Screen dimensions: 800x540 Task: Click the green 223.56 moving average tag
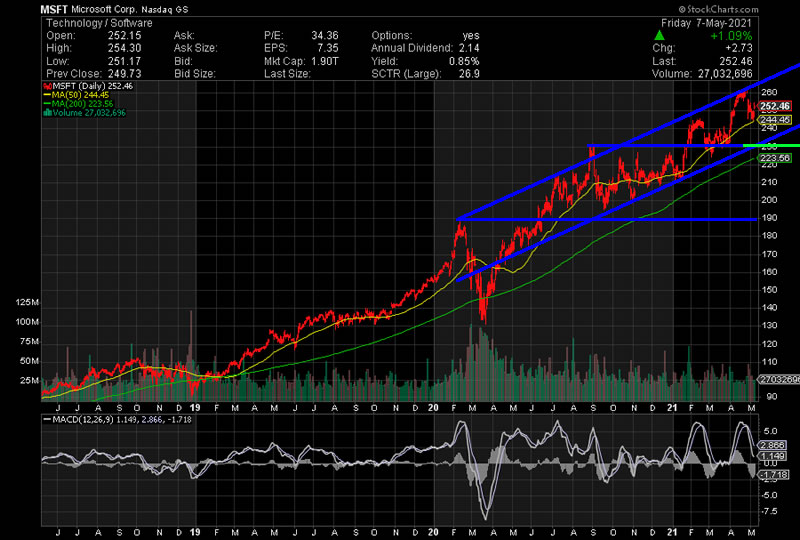[775, 158]
